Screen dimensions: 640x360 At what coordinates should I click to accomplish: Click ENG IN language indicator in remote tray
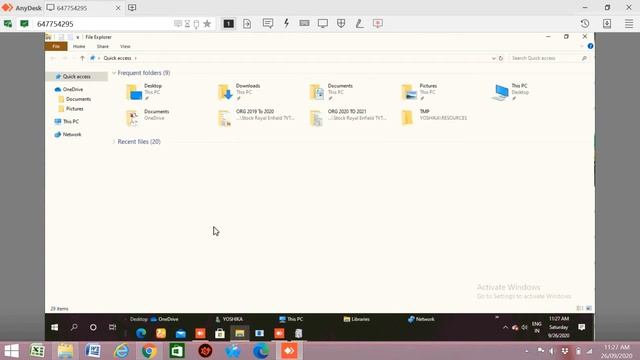tap(537, 327)
